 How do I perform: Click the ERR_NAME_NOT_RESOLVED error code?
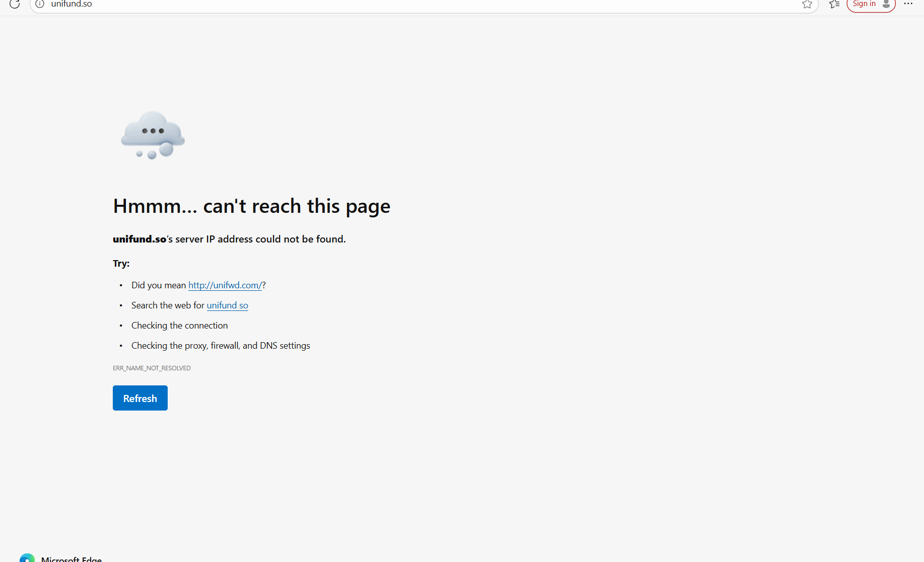(152, 368)
